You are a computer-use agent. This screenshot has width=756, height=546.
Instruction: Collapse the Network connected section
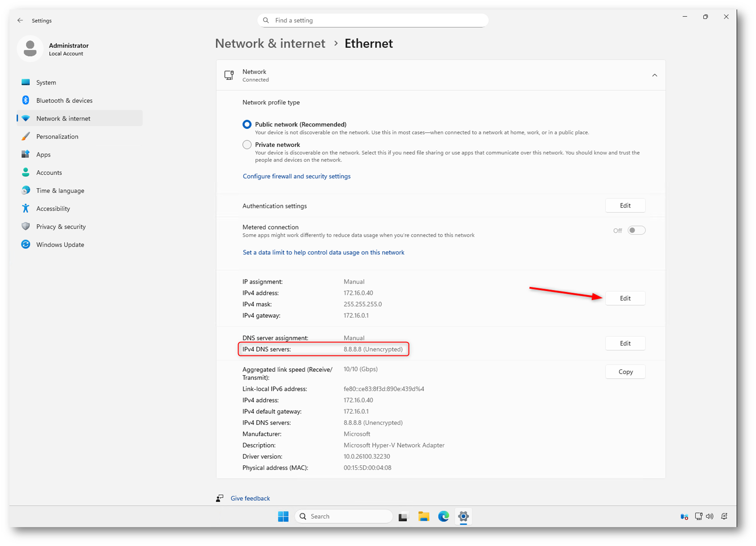pyautogui.click(x=654, y=75)
